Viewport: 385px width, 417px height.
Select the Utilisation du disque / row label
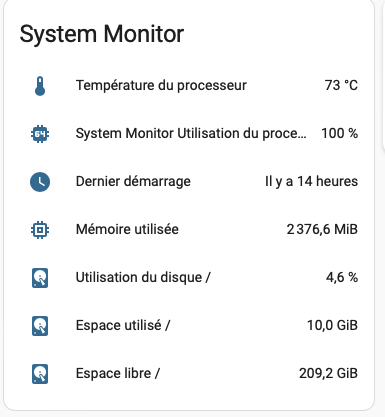pos(143,278)
